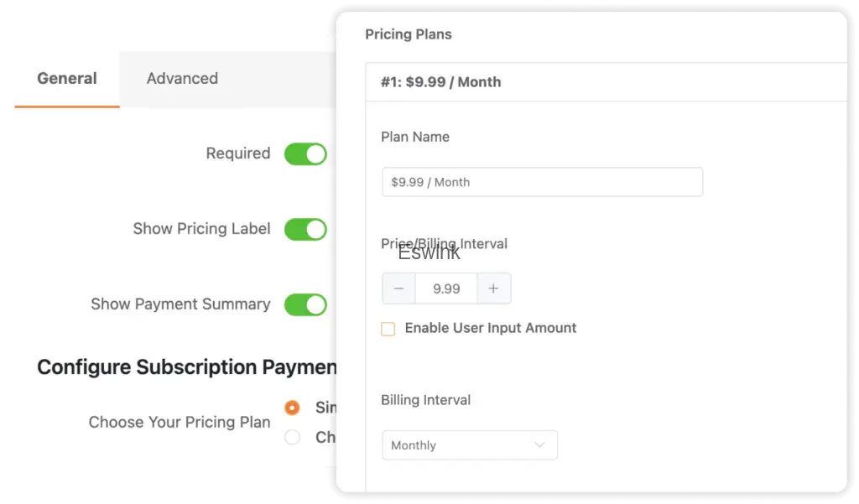Viewport: 859px width, 504px height.
Task: Switch to the General tab
Action: pyautogui.click(x=67, y=79)
